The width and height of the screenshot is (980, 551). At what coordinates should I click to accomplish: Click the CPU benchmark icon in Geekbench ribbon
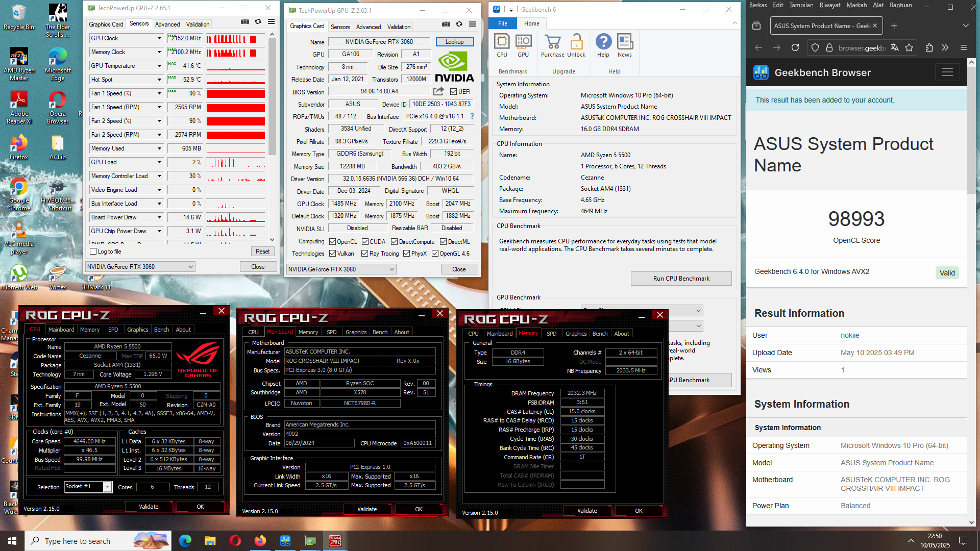coord(502,45)
